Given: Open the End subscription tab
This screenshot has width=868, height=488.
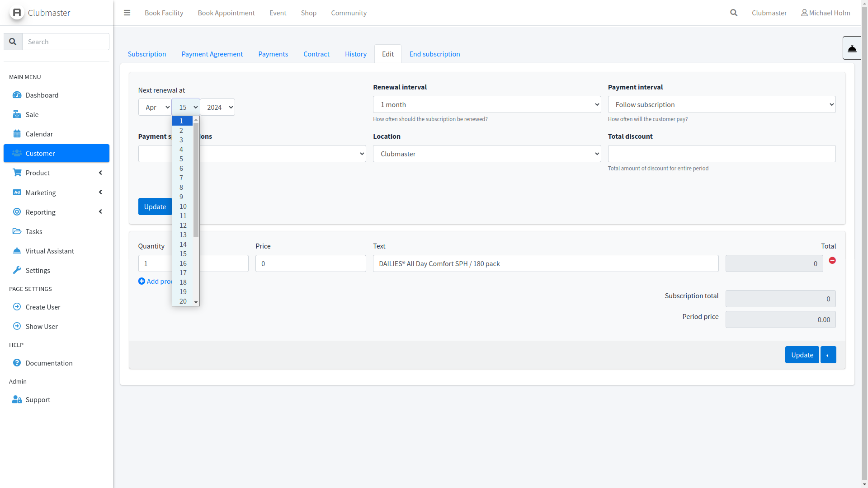Looking at the screenshot, I should pyautogui.click(x=434, y=54).
